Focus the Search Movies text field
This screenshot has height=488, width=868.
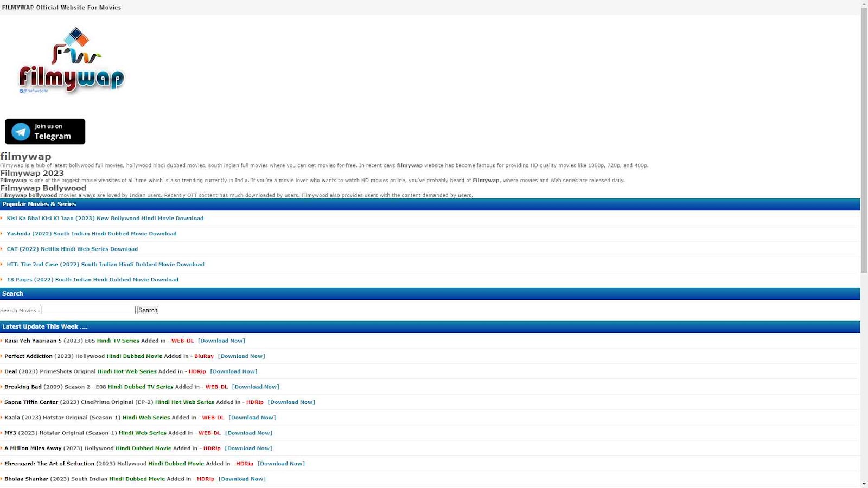[88, 310]
